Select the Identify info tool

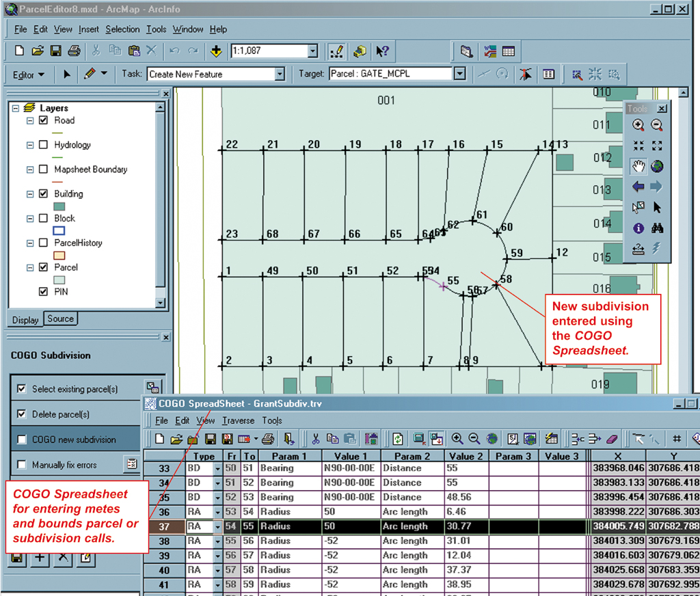point(638,228)
